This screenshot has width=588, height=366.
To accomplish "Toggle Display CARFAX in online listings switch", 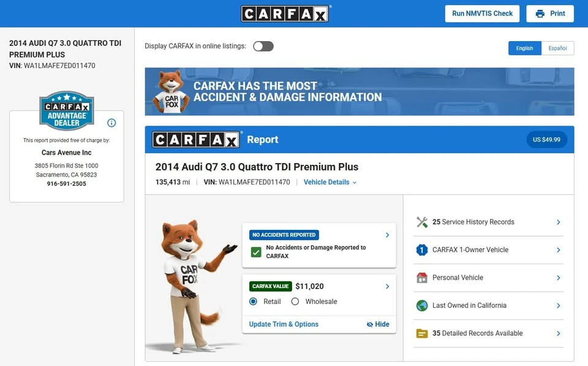I will (x=263, y=46).
